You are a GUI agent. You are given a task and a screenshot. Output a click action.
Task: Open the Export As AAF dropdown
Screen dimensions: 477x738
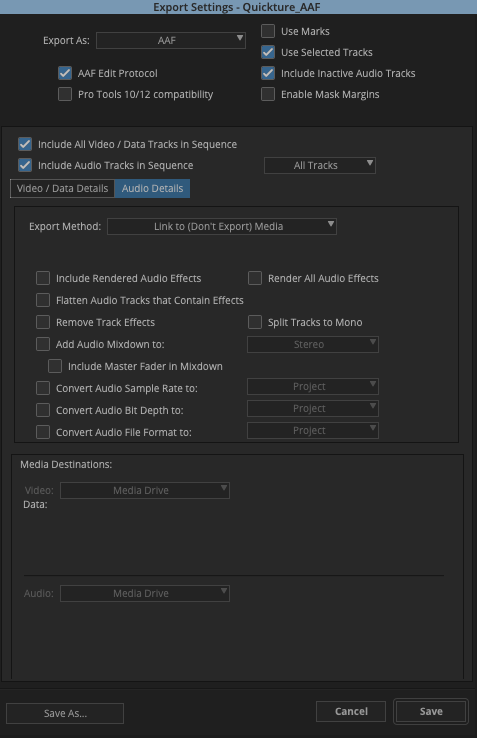[170, 40]
